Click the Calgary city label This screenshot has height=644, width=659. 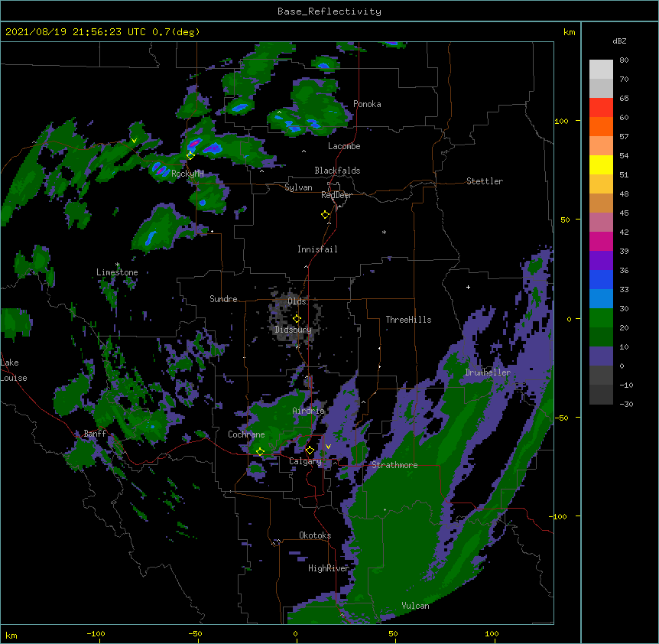pyautogui.click(x=306, y=461)
